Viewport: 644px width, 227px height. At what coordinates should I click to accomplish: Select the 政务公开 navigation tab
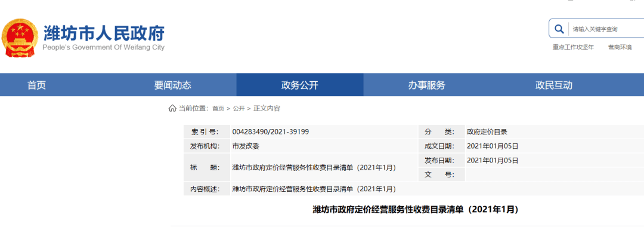click(x=300, y=85)
